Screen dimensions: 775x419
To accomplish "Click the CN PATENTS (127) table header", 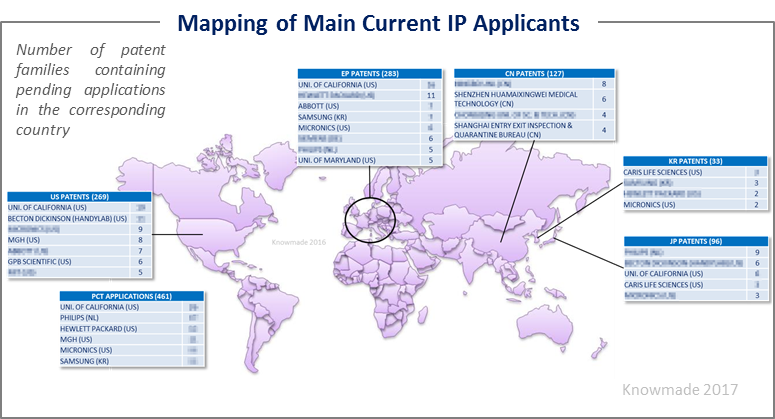I will point(534,74).
